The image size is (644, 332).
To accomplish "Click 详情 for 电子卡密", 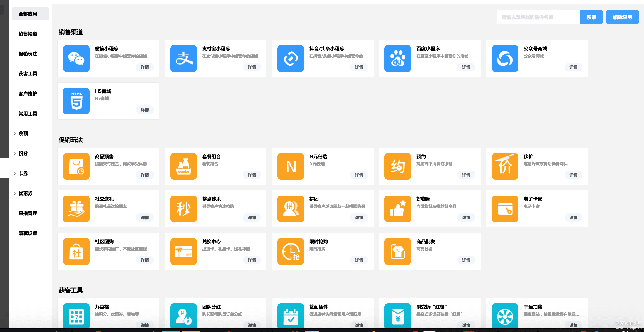I will click(573, 217).
